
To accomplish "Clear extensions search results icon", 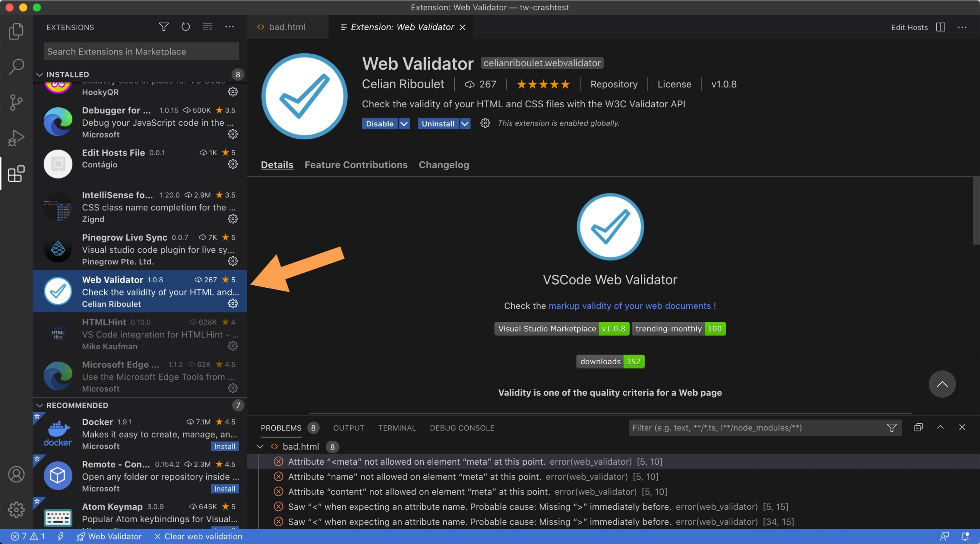I will (207, 27).
